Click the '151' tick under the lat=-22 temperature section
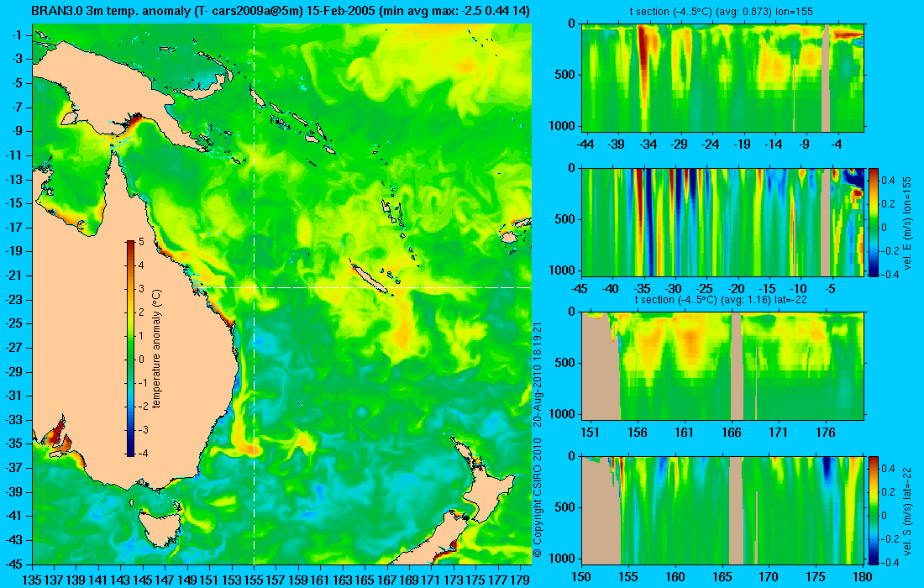Screen dimensions: 924x588 590,433
